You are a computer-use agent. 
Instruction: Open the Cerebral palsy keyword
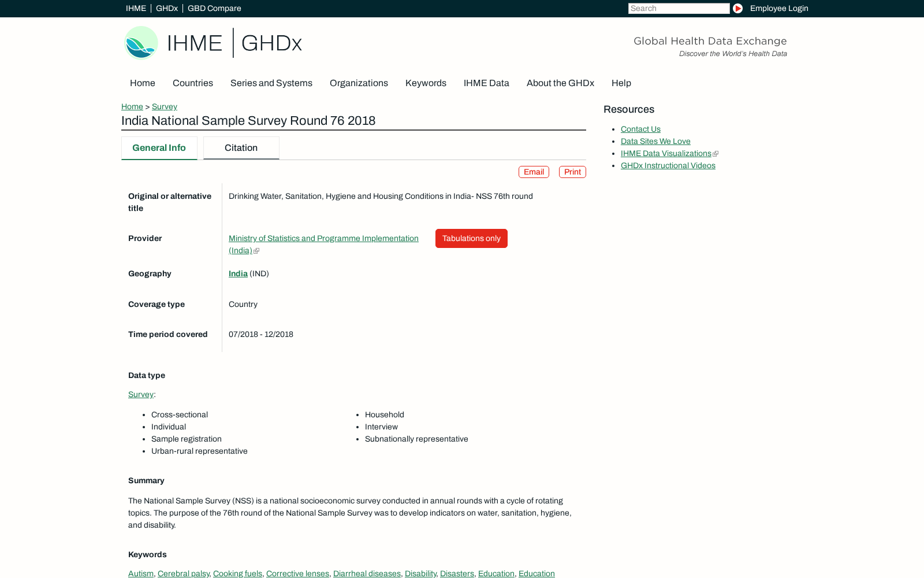pos(184,573)
